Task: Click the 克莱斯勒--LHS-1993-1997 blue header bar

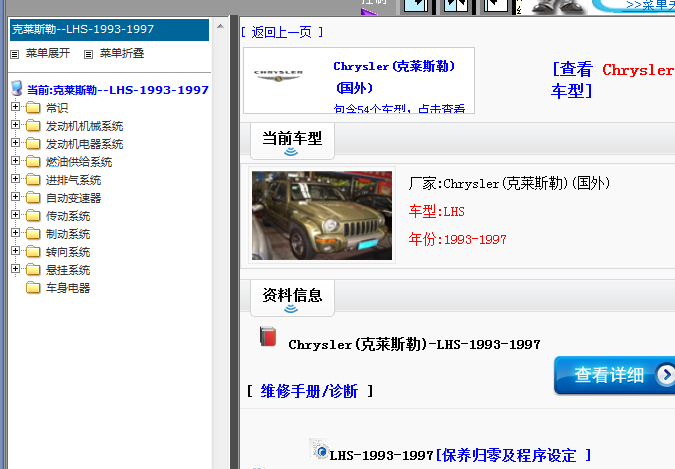Action: [109, 29]
